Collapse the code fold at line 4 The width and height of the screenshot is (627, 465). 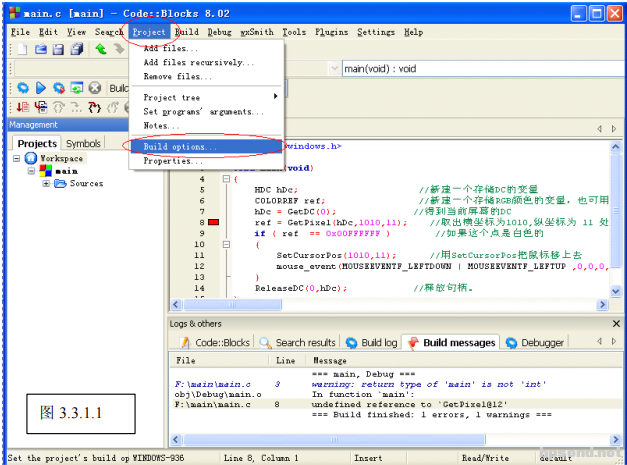point(226,179)
